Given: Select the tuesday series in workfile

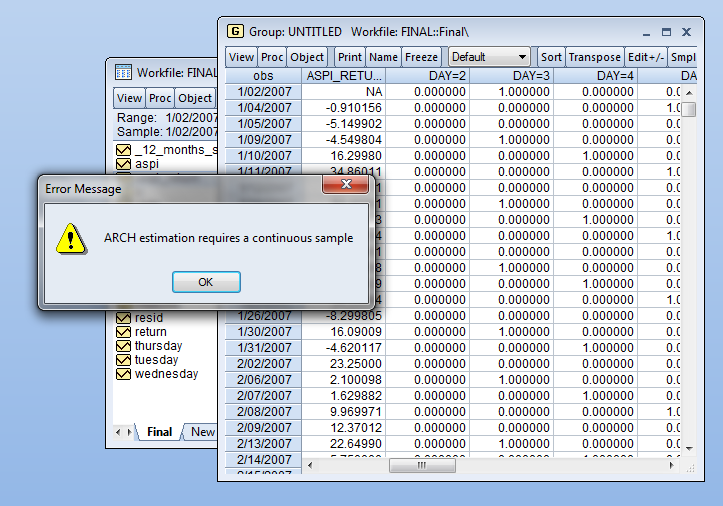Looking at the screenshot, I should pyautogui.click(x=156, y=360).
